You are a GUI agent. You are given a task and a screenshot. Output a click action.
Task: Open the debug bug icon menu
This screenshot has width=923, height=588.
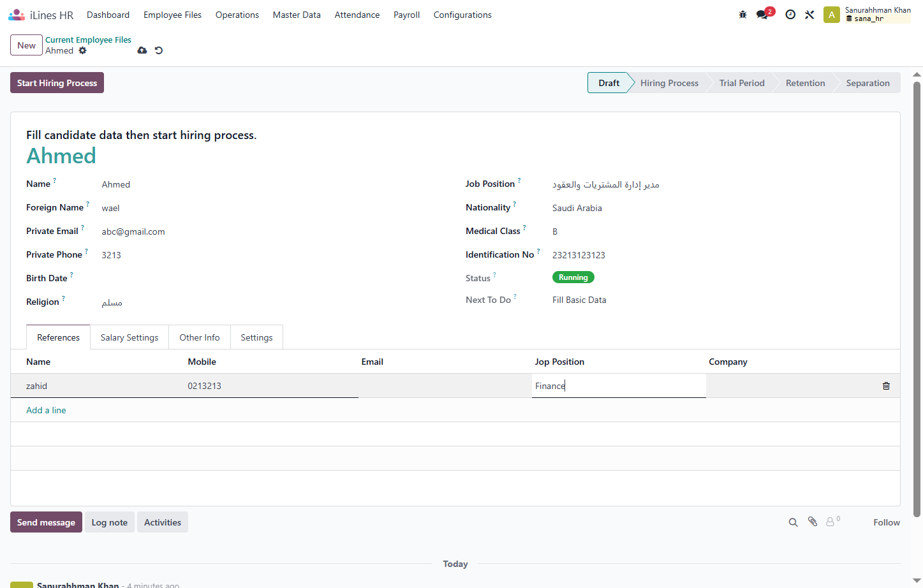(x=742, y=15)
